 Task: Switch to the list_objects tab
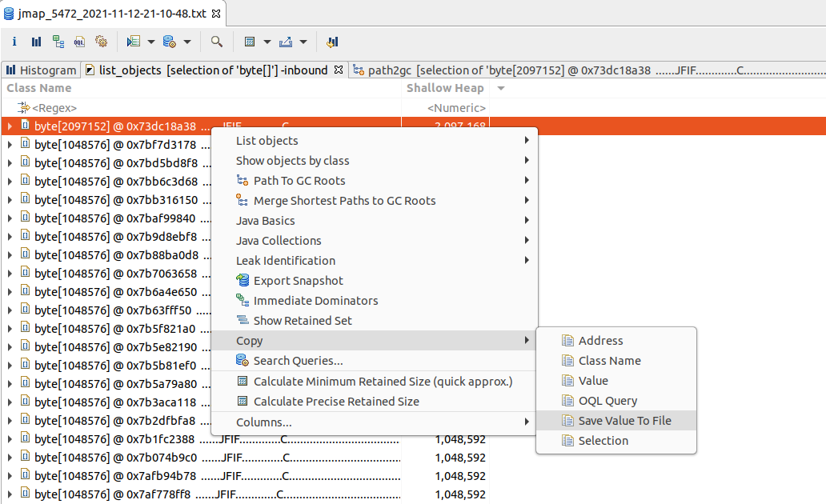click(213, 70)
